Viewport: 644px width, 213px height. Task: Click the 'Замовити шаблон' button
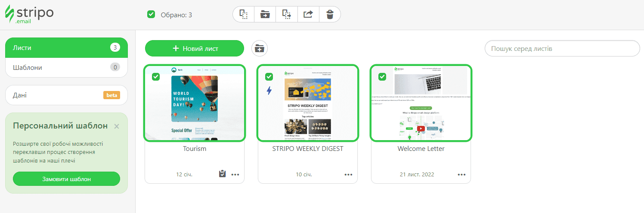[x=66, y=179]
